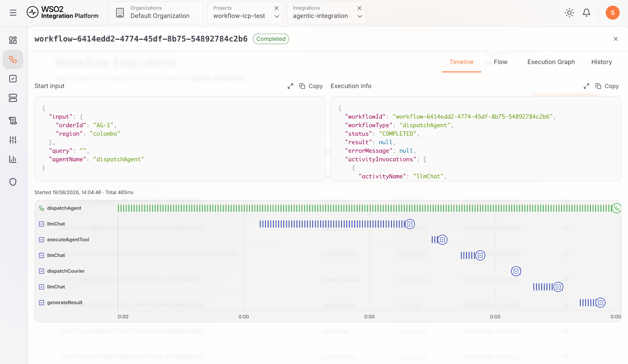The image size is (628, 364).
Task: Open the user avatar S menu
Action: pyautogui.click(x=612, y=13)
